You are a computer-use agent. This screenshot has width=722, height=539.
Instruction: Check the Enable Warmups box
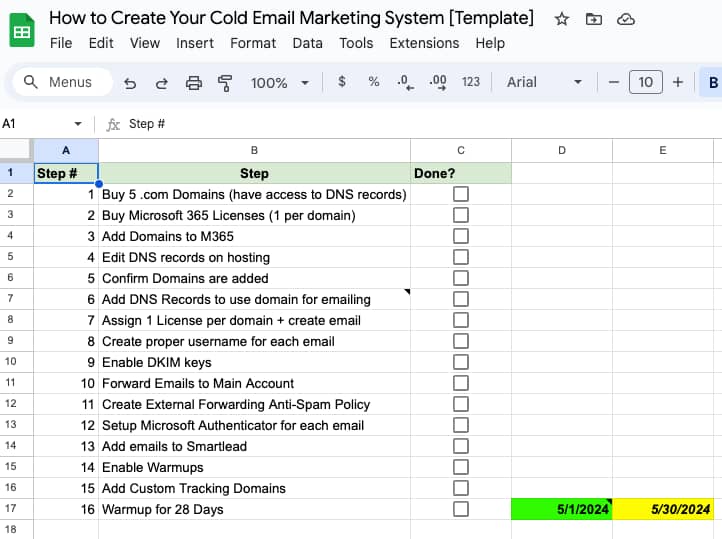pyautogui.click(x=460, y=467)
